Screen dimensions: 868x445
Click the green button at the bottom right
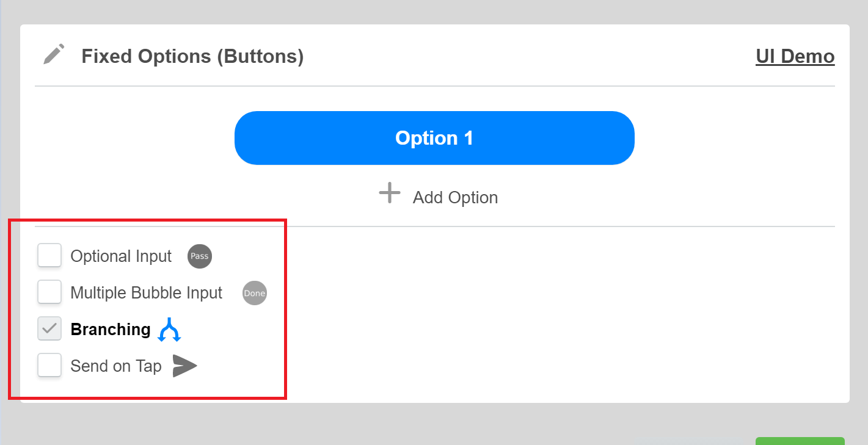coord(800,441)
